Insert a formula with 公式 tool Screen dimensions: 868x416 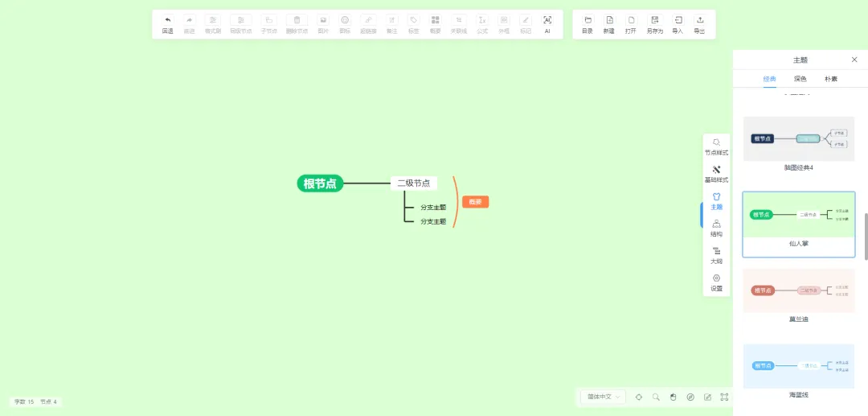(x=482, y=20)
